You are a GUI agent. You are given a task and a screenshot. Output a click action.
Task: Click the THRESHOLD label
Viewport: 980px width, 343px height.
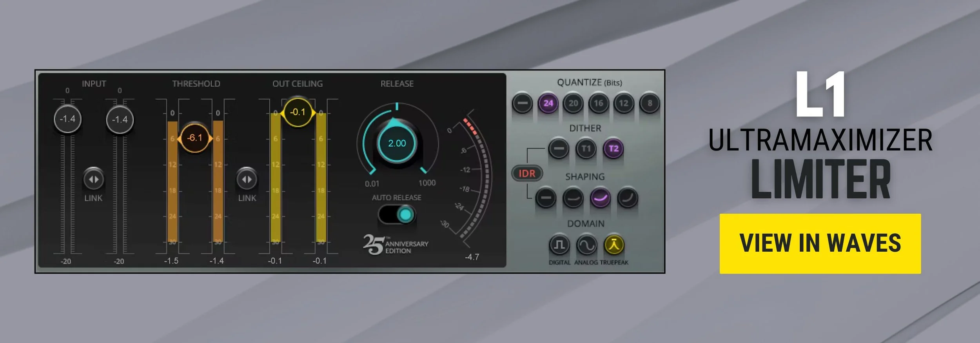click(x=196, y=83)
